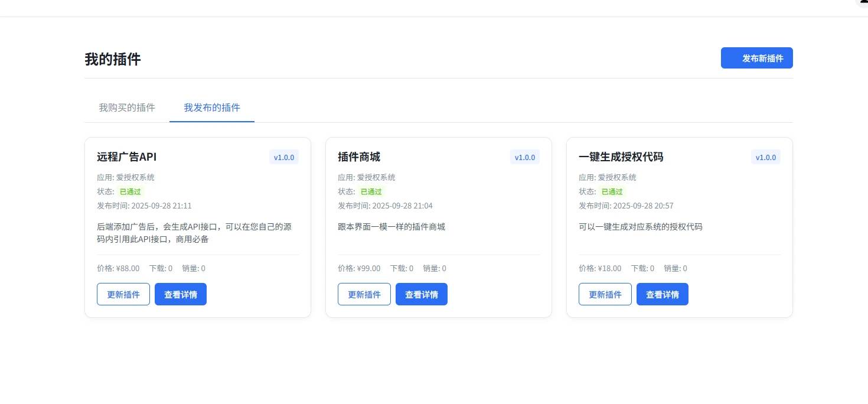Open 查看详情 for 一键生成授权代码

663,294
